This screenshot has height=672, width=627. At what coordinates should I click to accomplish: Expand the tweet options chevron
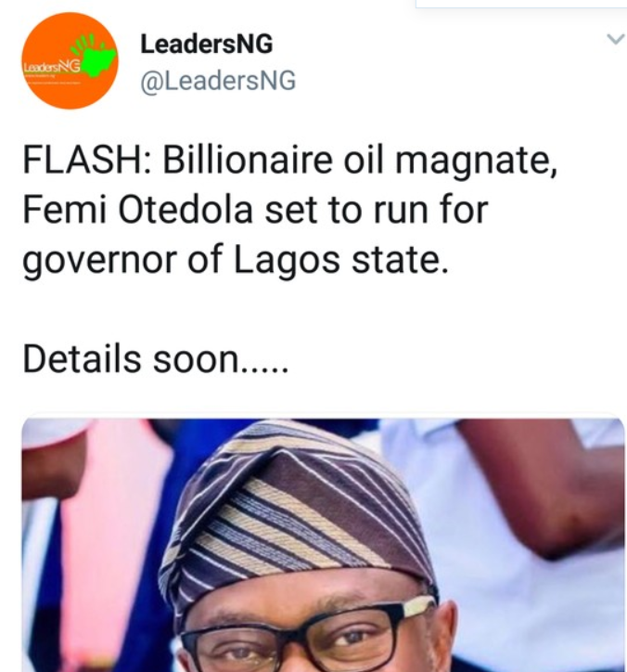tap(616, 39)
